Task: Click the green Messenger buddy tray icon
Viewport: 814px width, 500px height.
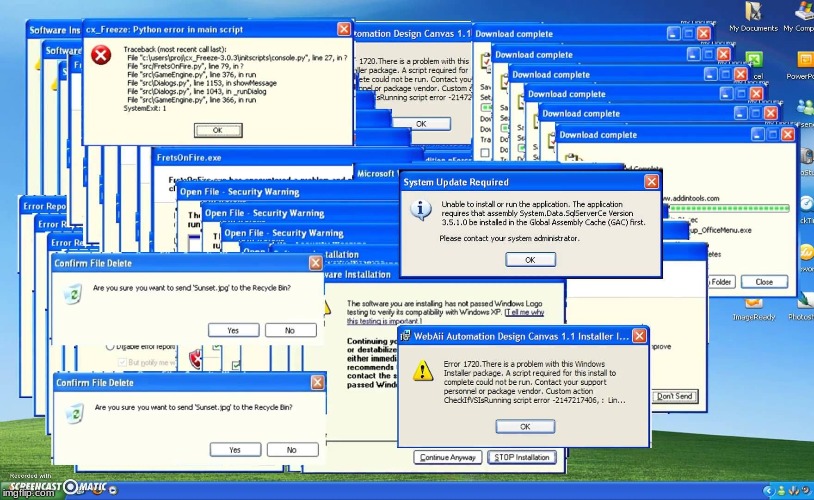Action: click(782, 490)
